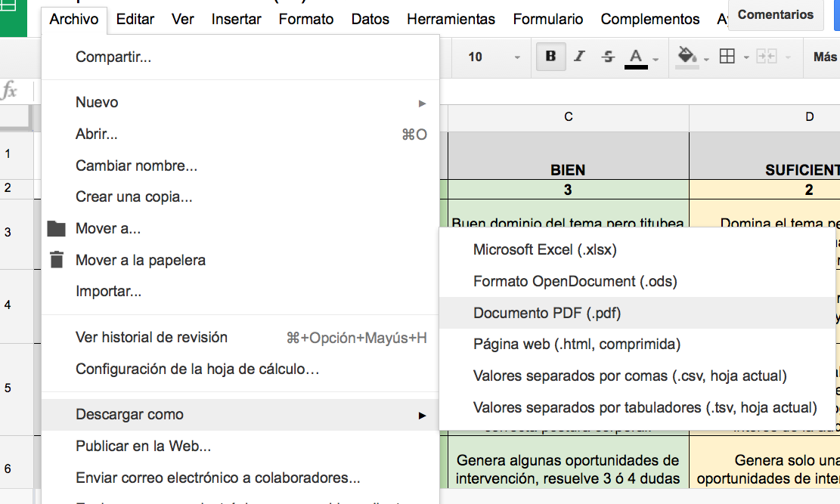Image resolution: width=840 pixels, height=504 pixels.
Task: Open font size 10 dropdown
Action: tap(494, 57)
